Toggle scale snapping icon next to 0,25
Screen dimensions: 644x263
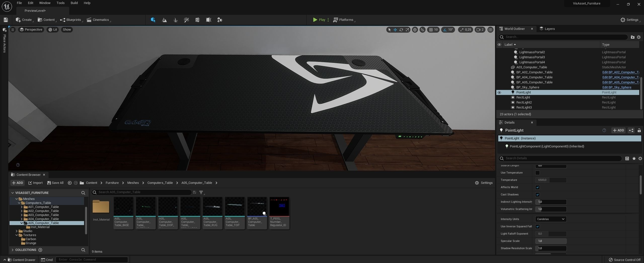tap(462, 30)
